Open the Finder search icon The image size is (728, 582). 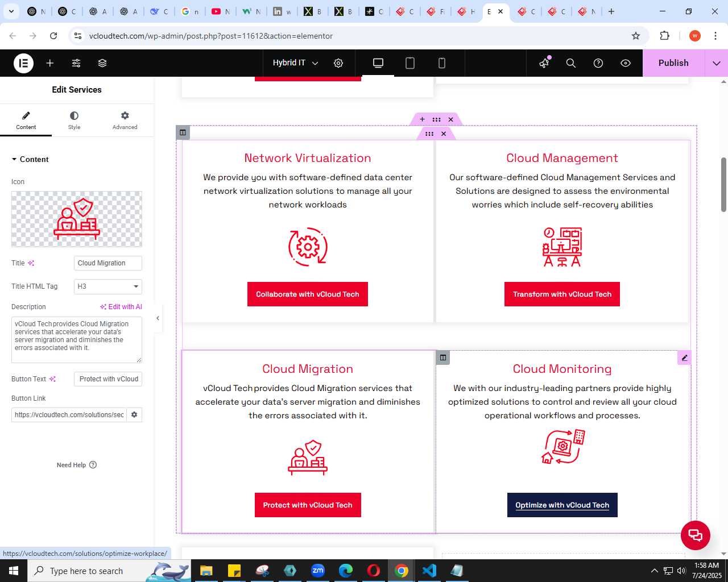(x=571, y=63)
